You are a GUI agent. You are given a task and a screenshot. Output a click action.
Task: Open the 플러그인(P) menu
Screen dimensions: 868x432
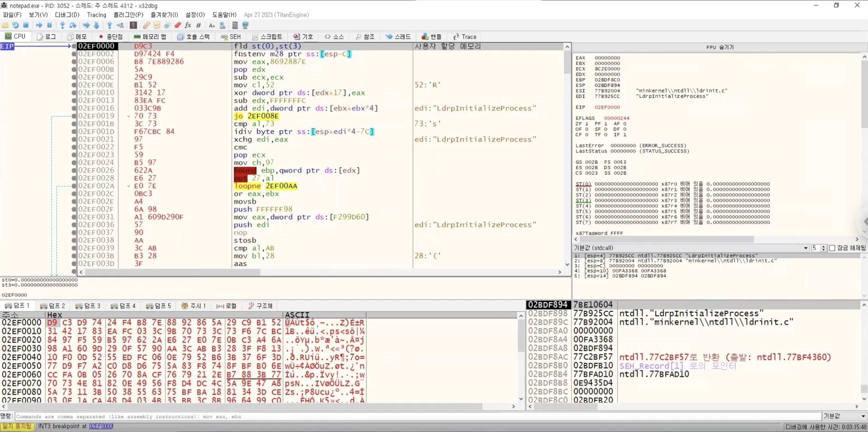point(128,15)
